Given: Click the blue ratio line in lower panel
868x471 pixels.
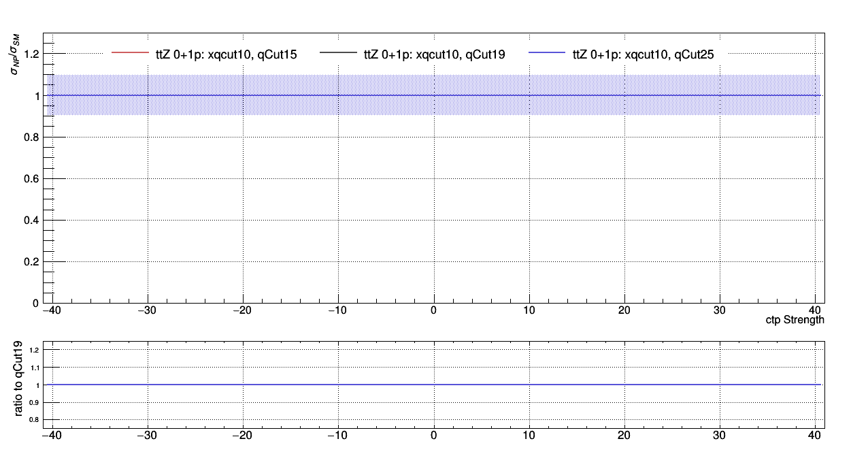Looking at the screenshot, I should [x=434, y=385].
